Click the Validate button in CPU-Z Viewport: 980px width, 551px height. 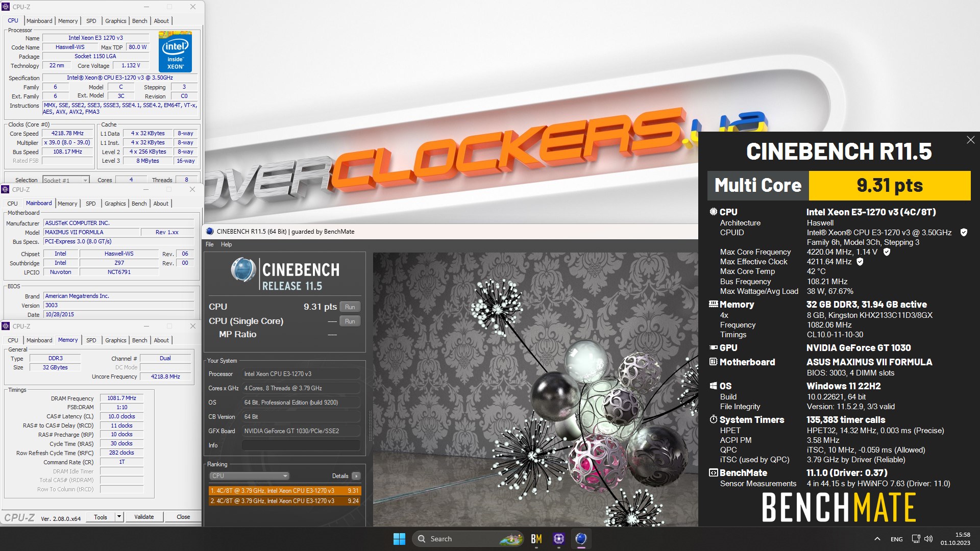144,517
